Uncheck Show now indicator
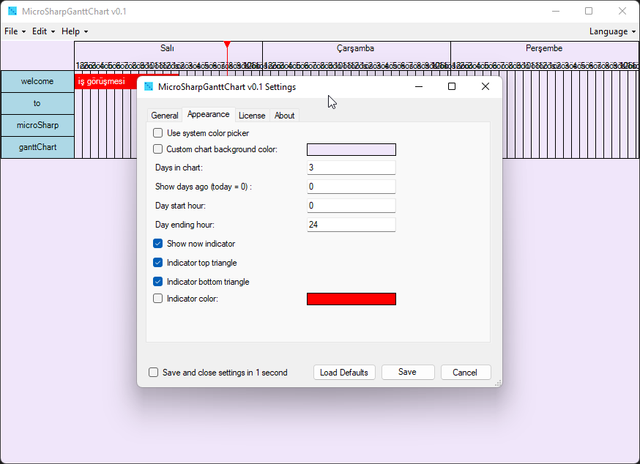The image size is (640, 464). tap(158, 243)
